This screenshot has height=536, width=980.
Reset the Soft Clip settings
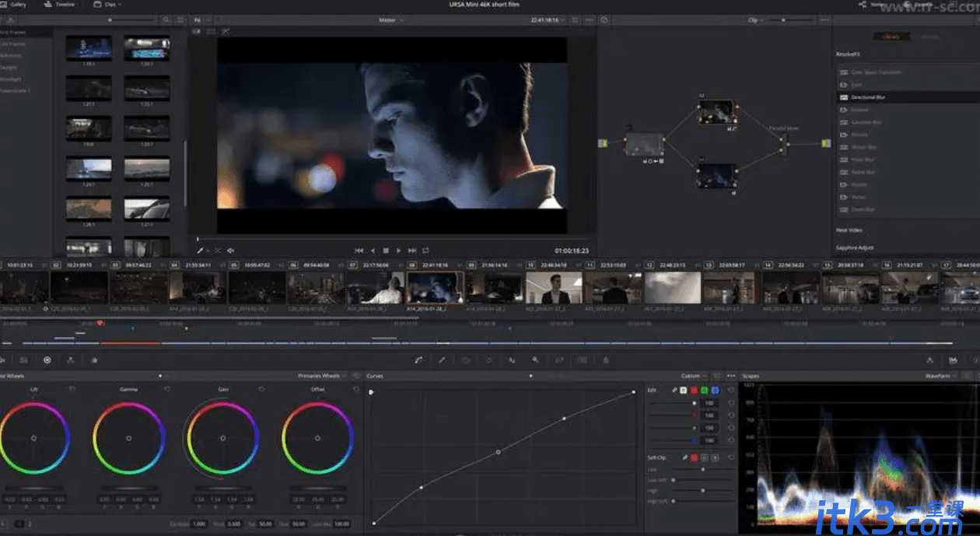[x=731, y=457]
